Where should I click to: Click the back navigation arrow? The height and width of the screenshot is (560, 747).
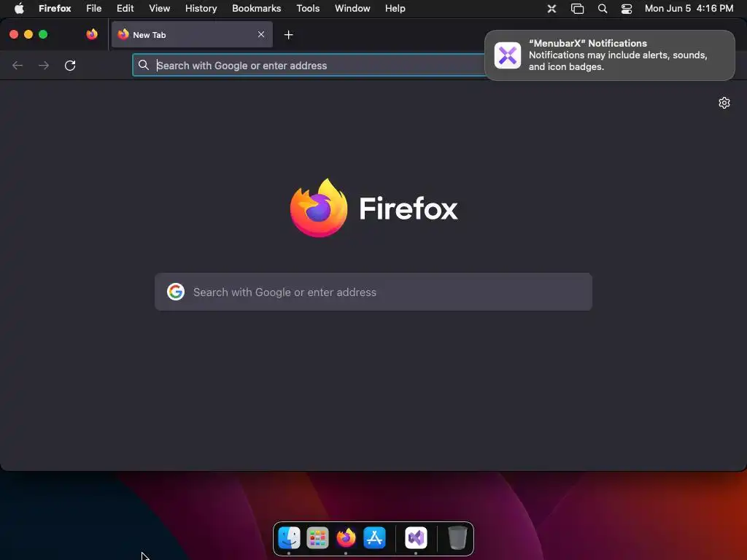coord(18,65)
